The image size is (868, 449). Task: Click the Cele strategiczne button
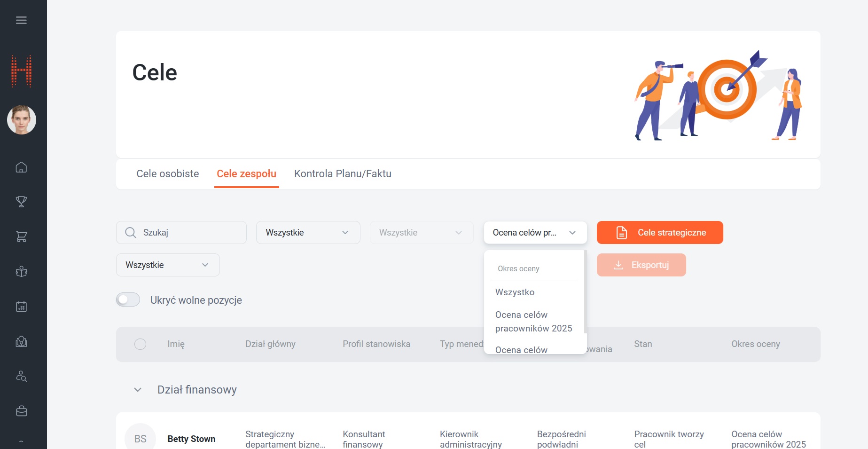(659, 233)
